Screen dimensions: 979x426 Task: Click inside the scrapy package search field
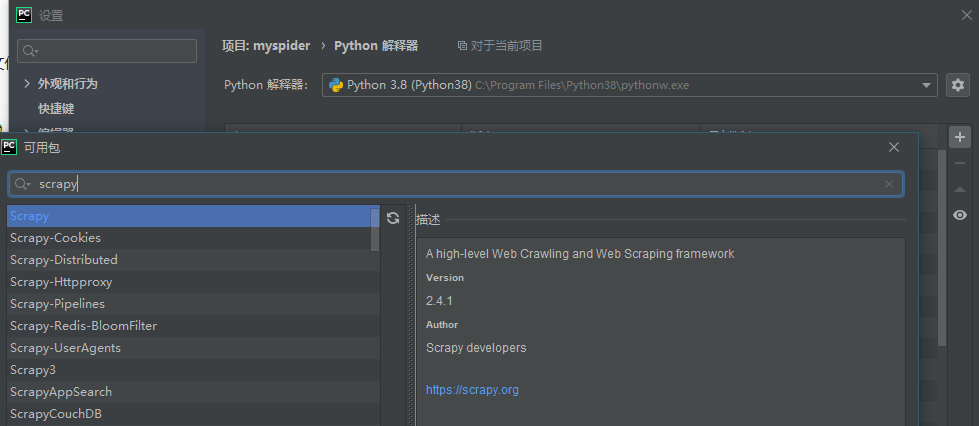tap(456, 184)
